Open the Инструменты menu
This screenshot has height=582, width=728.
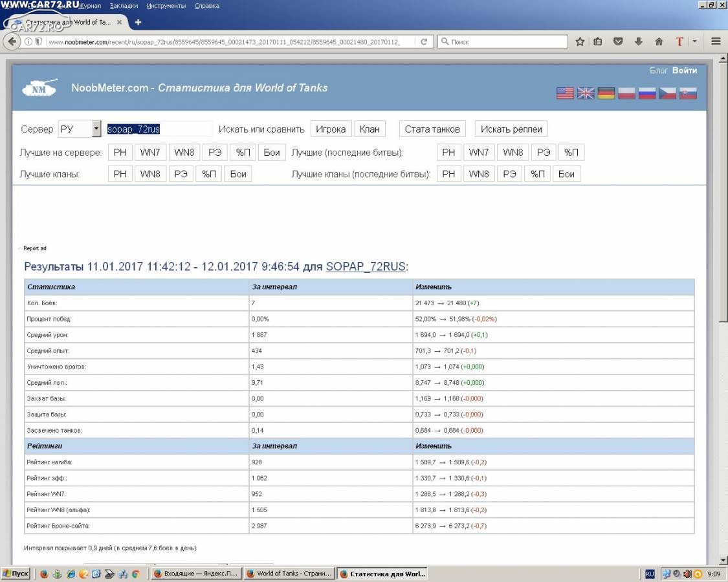click(x=166, y=6)
